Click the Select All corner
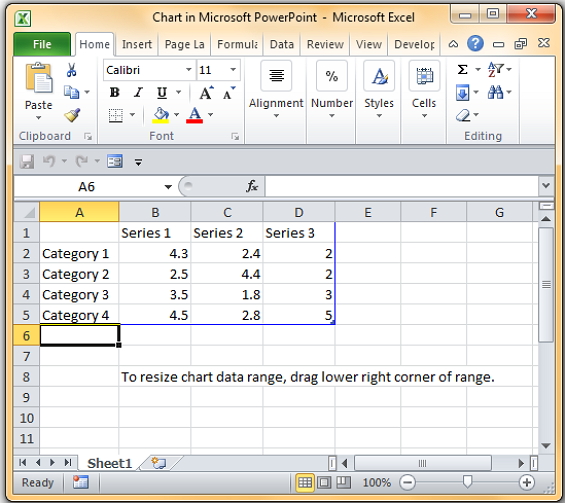 pos(26,212)
